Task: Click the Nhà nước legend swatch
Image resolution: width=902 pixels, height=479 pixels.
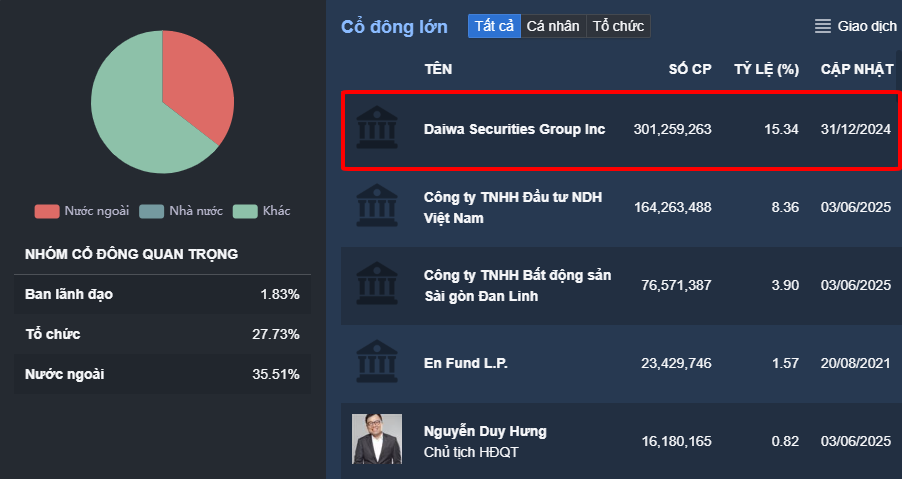Action: [x=150, y=211]
